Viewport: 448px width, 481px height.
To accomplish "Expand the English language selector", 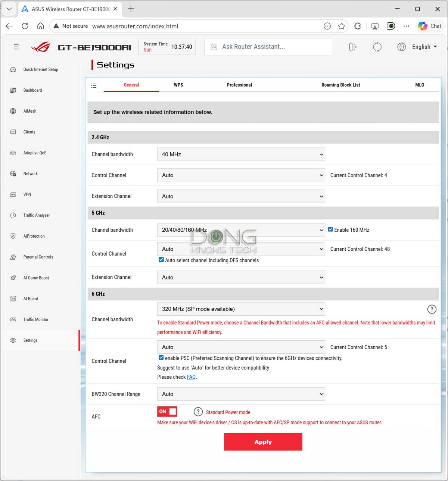I will pos(424,47).
